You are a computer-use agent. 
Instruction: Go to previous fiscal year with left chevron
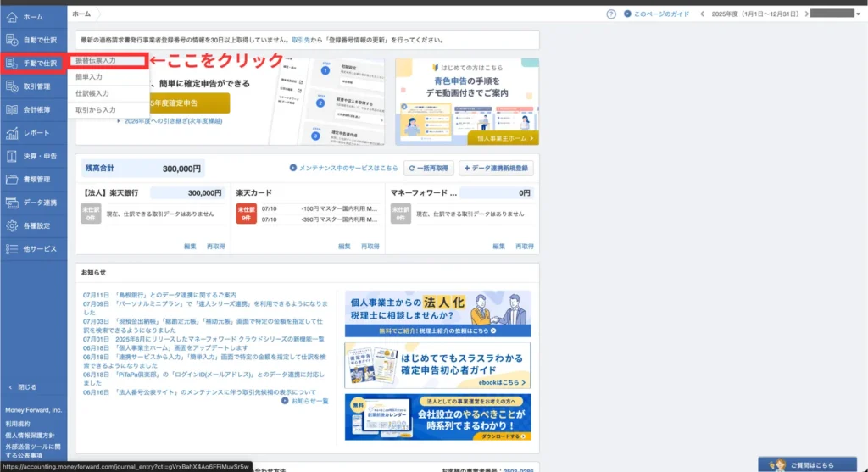[703, 14]
